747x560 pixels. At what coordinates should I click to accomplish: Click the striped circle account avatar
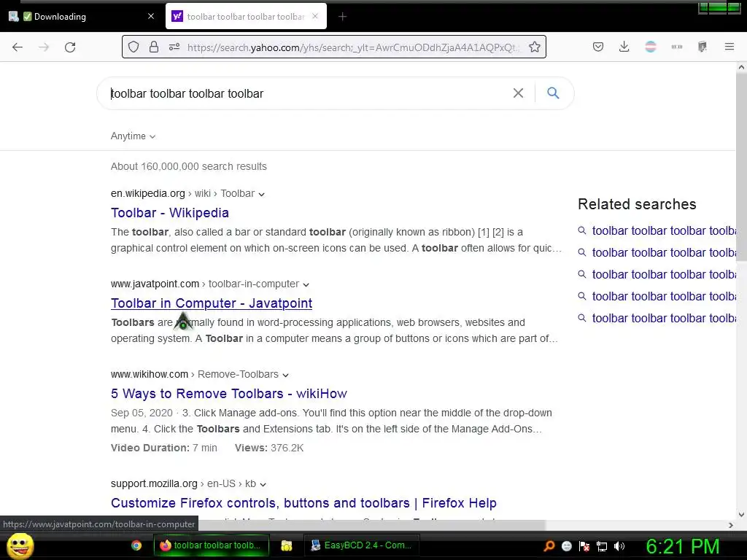pos(650,47)
